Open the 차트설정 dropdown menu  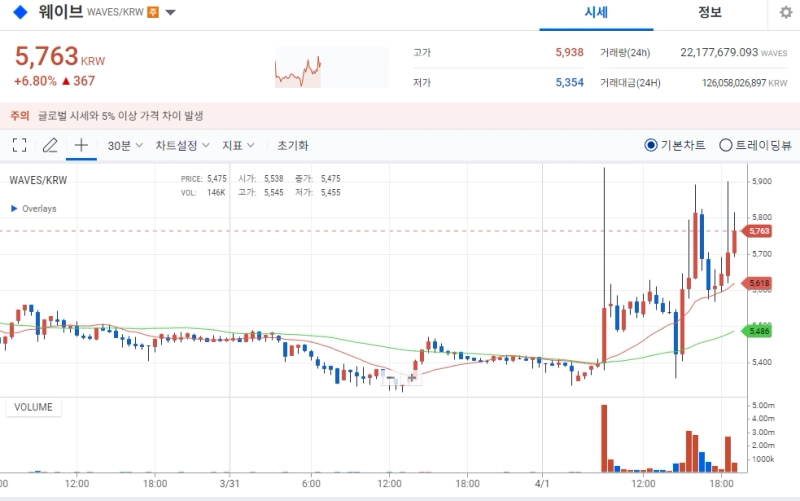tap(182, 145)
